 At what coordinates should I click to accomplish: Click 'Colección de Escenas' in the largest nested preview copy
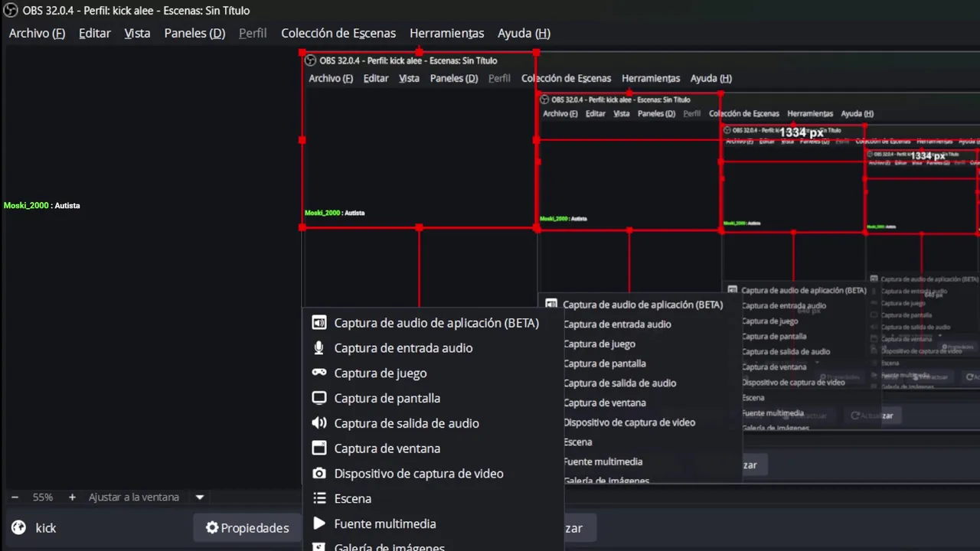coord(566,78)
